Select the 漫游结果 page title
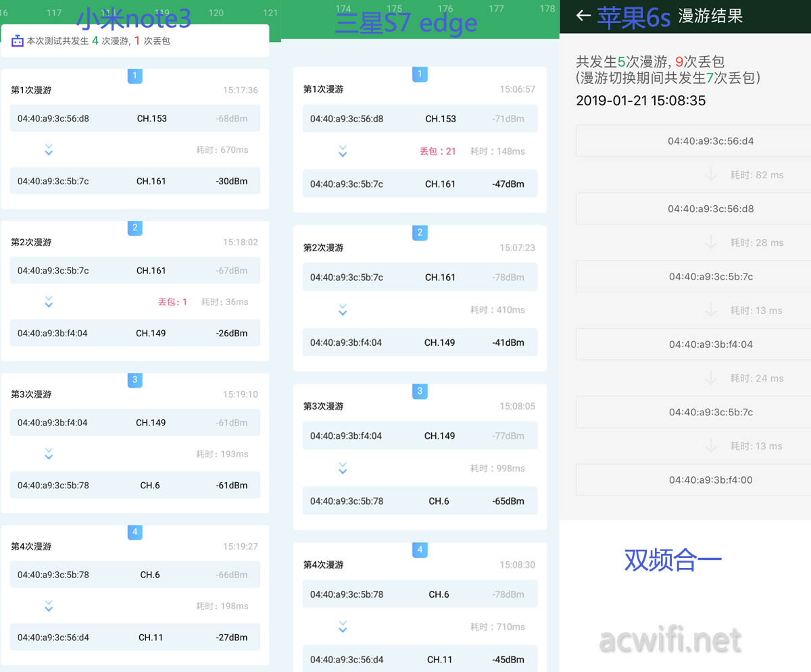811x672 pixels. tap(710, 16)
